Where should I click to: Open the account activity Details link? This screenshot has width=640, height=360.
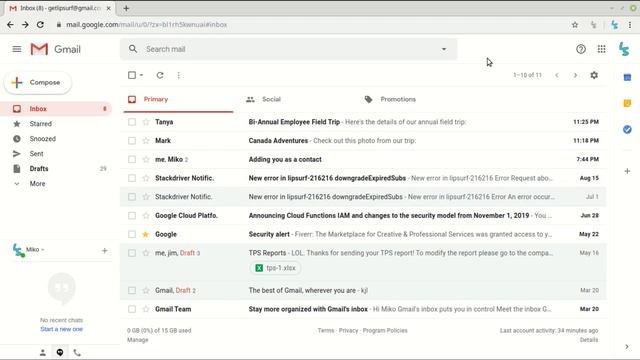589,340
